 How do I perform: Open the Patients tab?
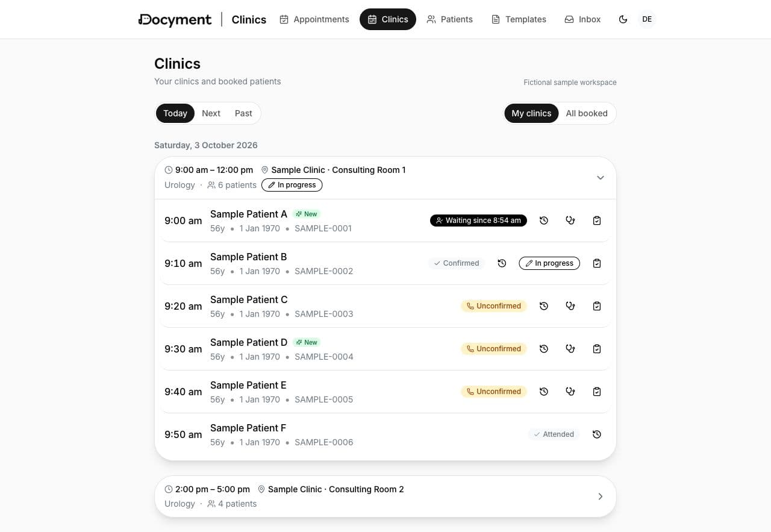click(x=450, y=19)
